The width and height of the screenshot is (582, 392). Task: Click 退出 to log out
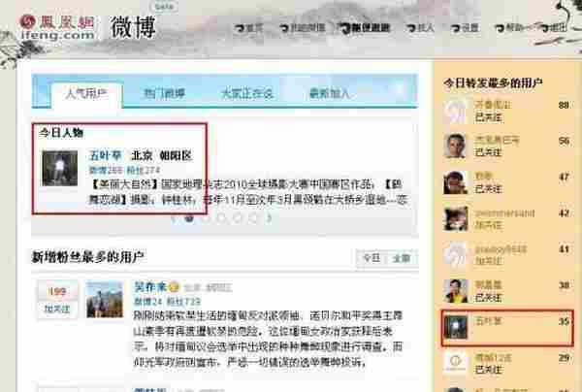[554, 28]
